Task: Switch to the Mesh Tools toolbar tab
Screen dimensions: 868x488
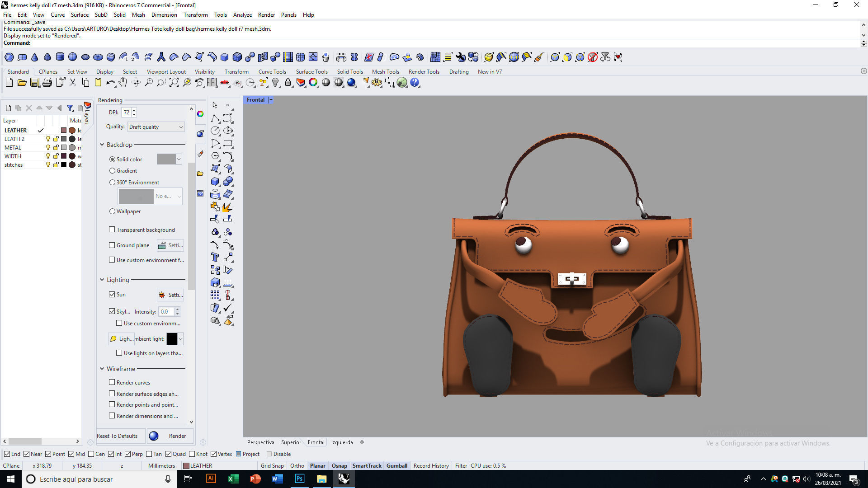Action: pyautogui.click(x=385, y=71)
